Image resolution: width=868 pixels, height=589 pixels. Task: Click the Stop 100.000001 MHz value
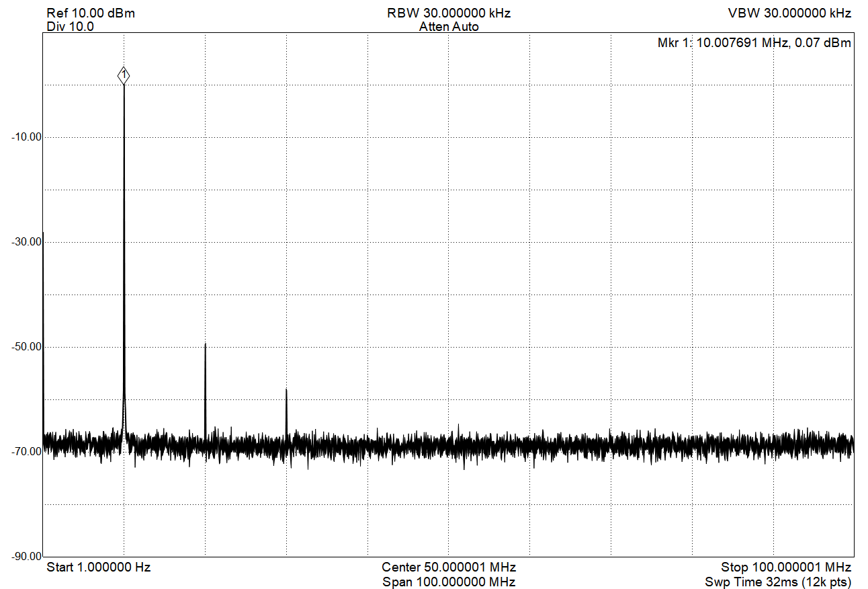click(786, 567)
